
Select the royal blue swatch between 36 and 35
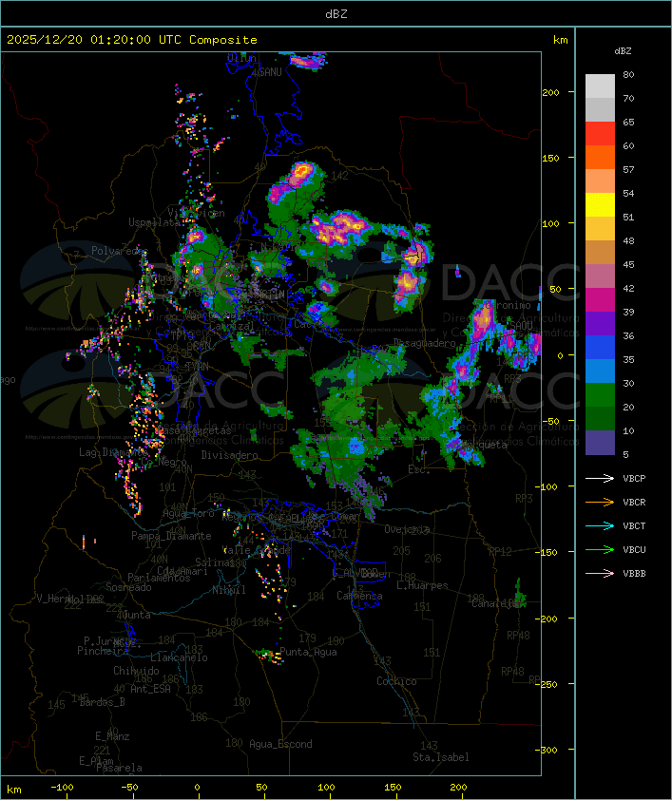[x=600, y=348]
